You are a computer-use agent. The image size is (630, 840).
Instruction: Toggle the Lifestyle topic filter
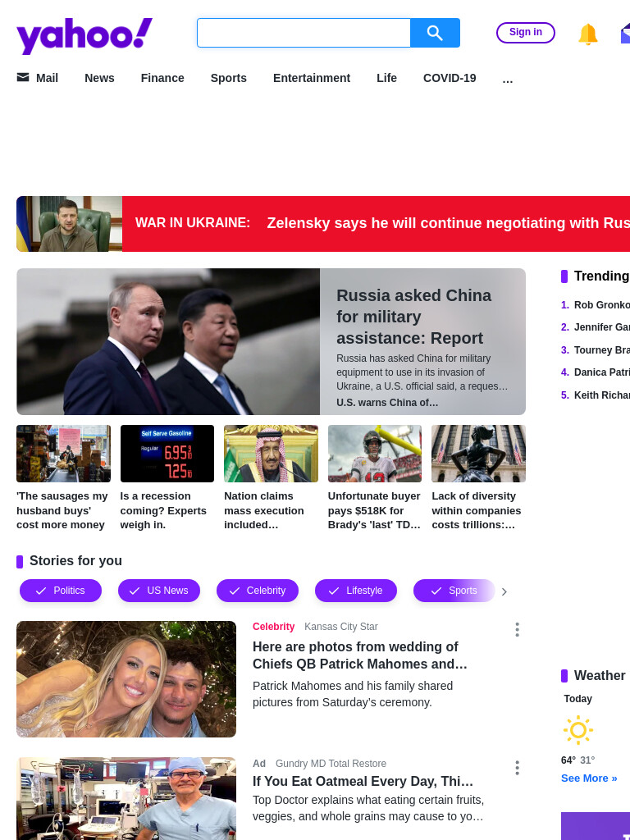[356, 591]
